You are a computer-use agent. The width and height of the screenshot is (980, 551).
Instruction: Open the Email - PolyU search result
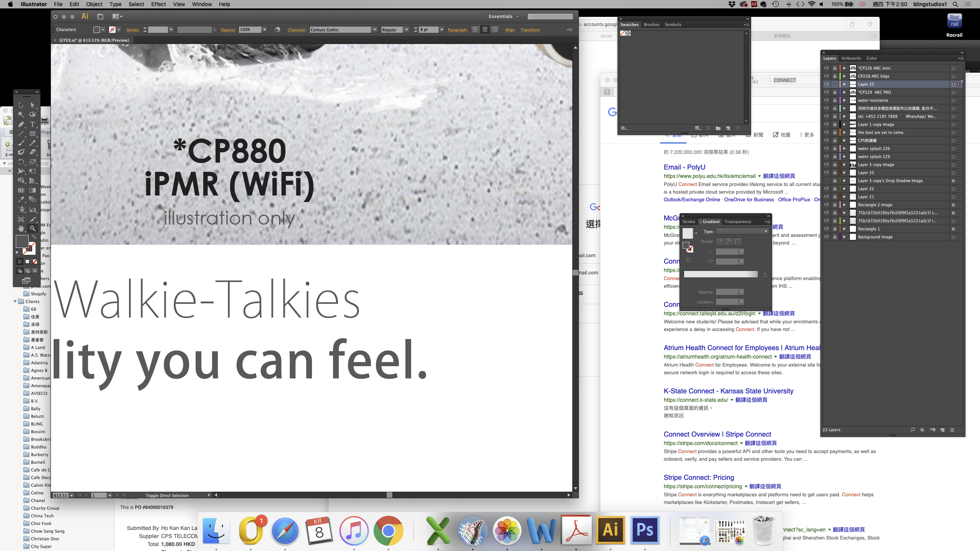684,167
